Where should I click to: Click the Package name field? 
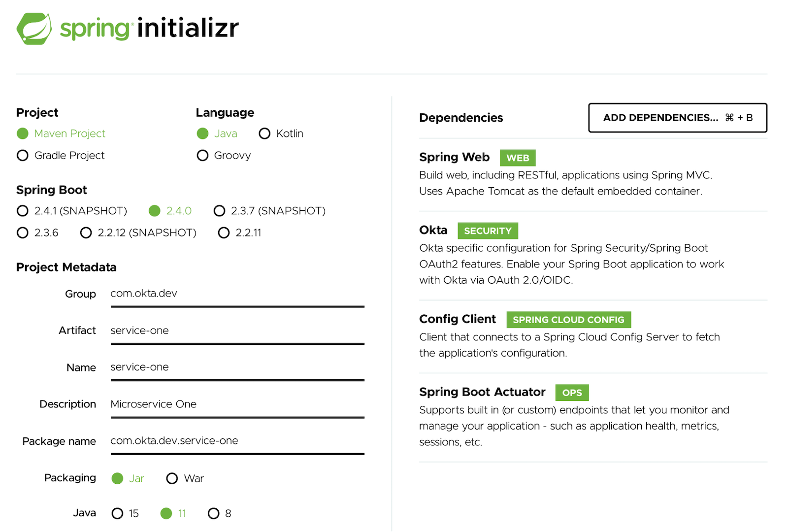[237, 441]
